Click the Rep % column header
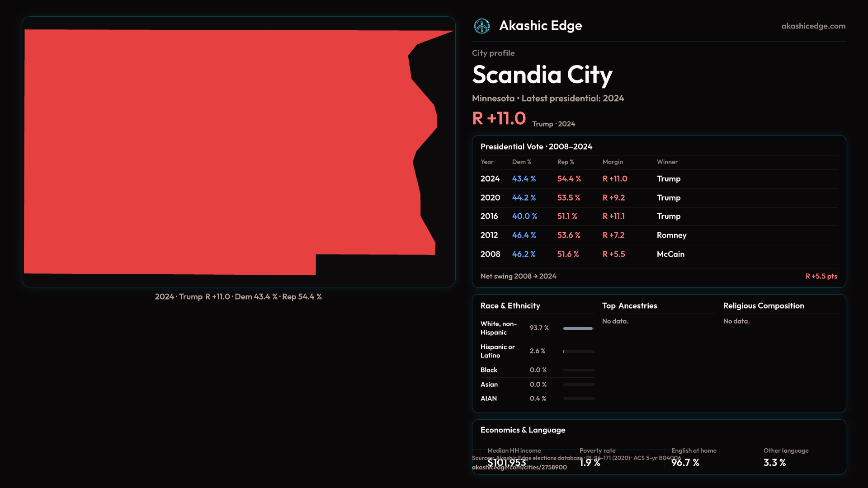The image size is (868, 488). point(565,162)
